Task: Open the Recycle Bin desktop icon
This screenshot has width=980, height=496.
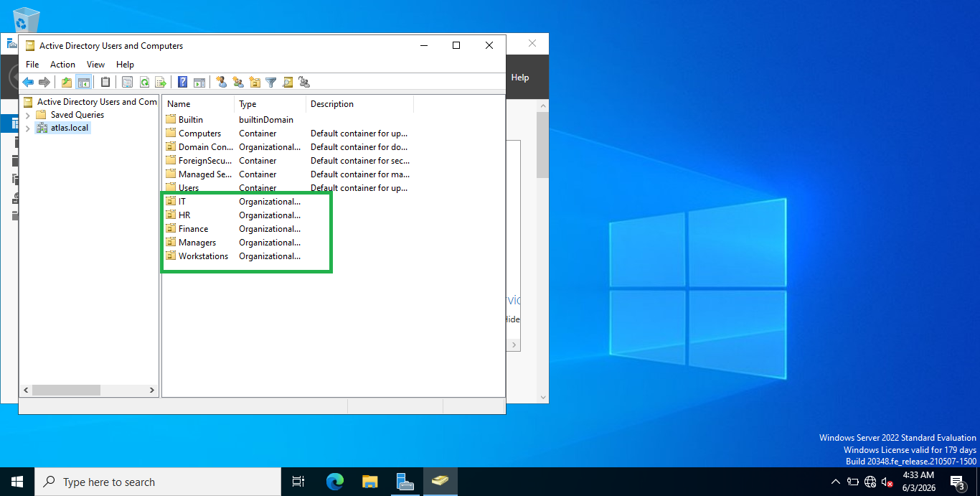Action: point(27,21)
